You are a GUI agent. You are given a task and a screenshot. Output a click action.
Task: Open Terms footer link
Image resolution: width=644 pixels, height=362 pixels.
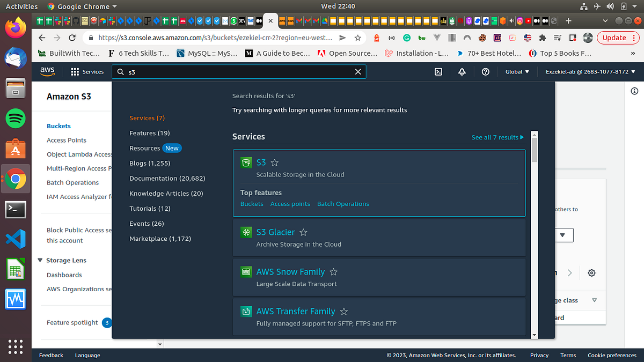[568, 355]
